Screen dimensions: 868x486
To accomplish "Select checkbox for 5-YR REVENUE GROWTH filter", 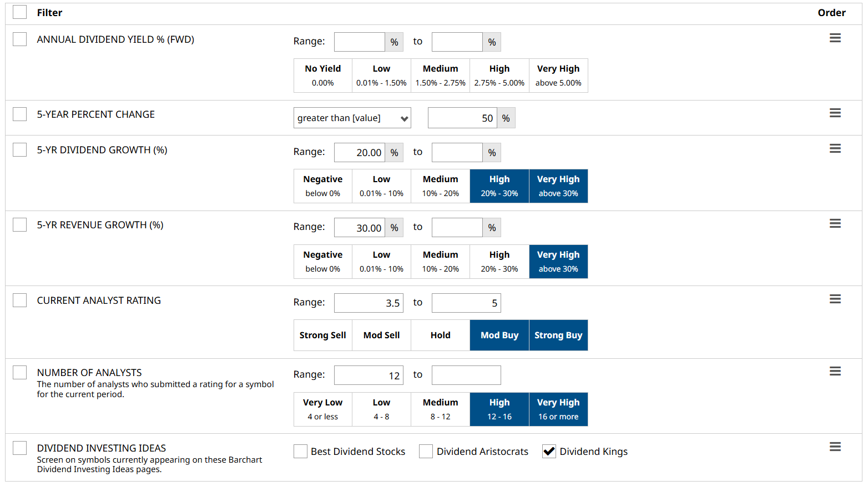I will coord(20,225).
